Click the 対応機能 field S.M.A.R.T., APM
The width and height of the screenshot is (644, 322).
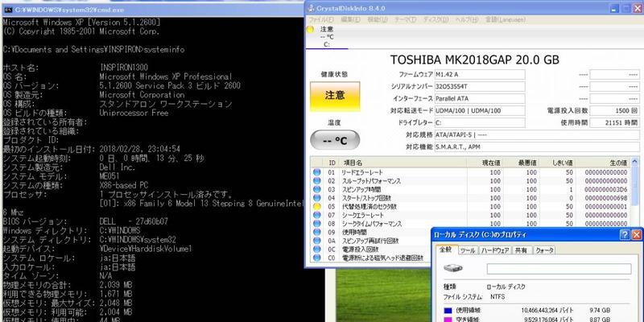[x=537, y=147]
